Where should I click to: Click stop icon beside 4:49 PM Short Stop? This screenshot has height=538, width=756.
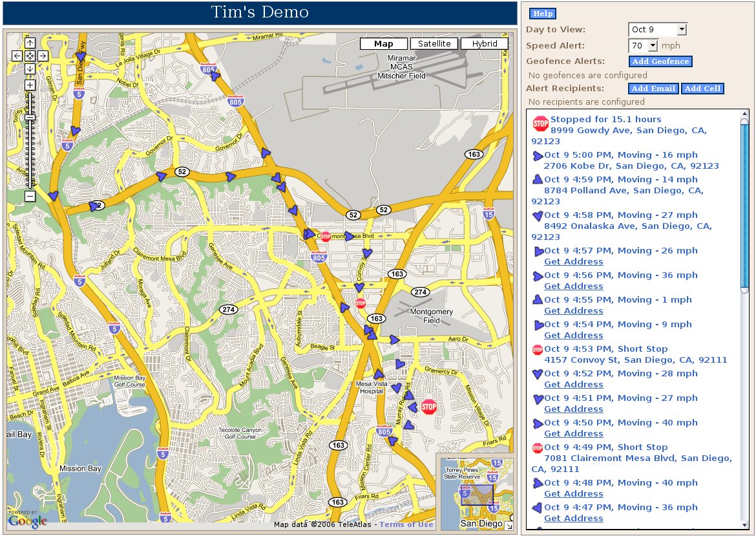click(538, 448)
